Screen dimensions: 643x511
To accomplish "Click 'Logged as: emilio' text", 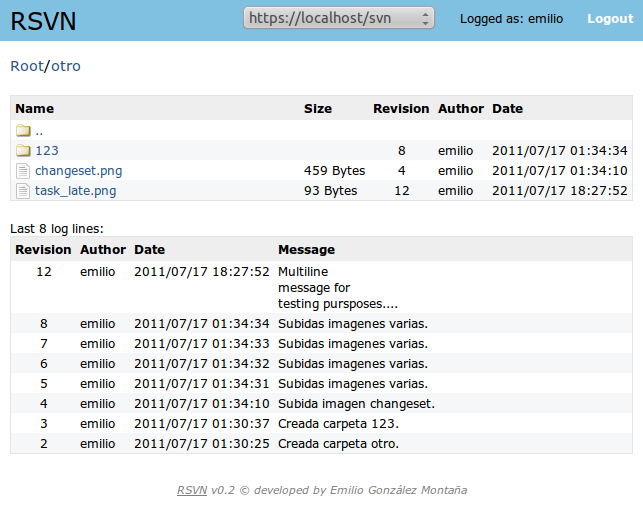I will [511, 19].
